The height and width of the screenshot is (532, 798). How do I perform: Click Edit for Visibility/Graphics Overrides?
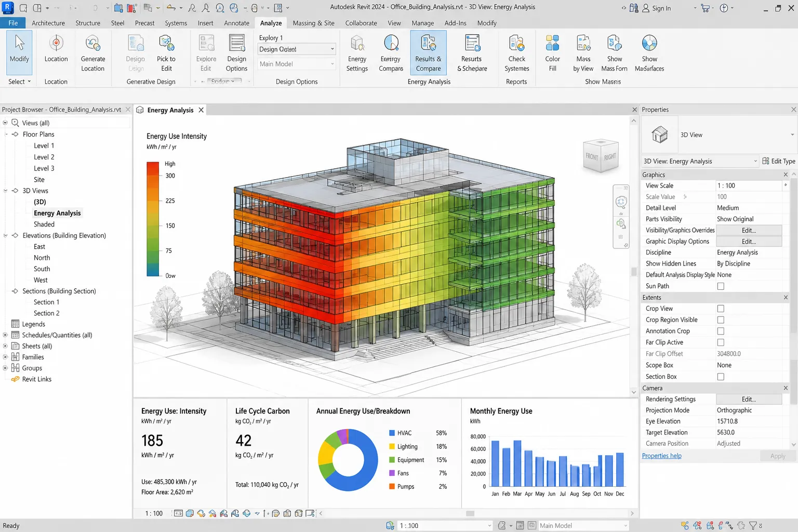tap(749, 231)
